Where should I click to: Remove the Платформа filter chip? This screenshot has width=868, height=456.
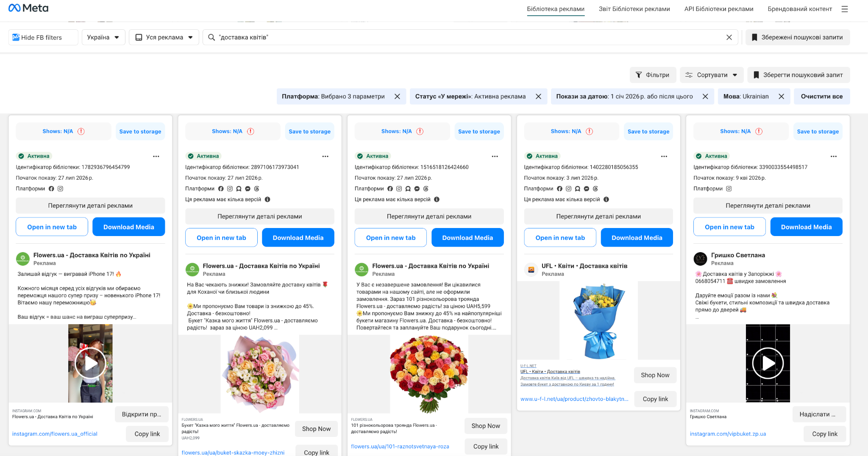[x=397, y=97]
